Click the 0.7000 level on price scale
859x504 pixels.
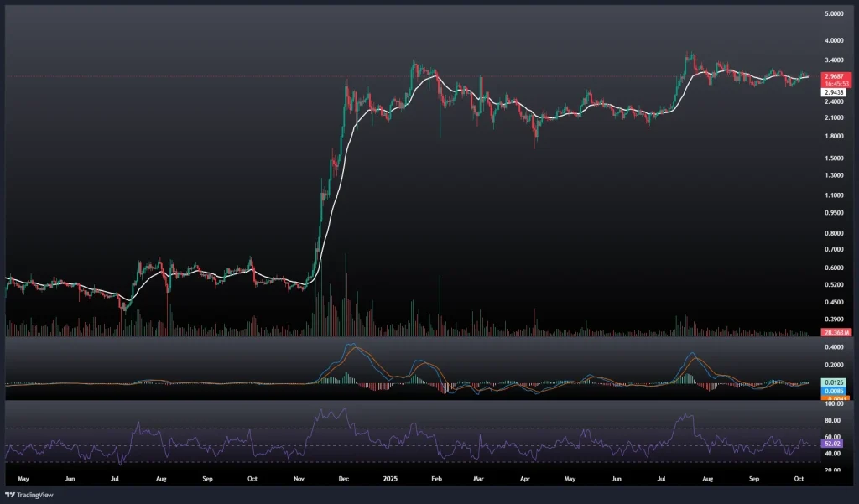(x=835, y=250)
